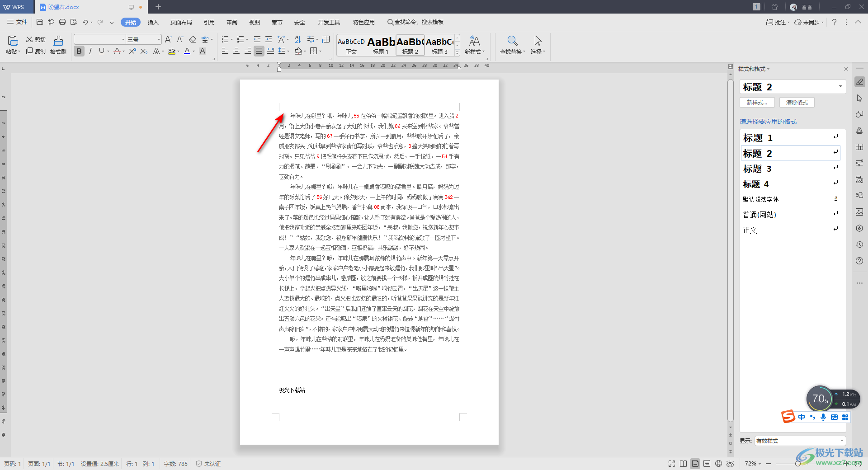Click the distributed alignment icon

pyautogui.click(x=270, y=51)
